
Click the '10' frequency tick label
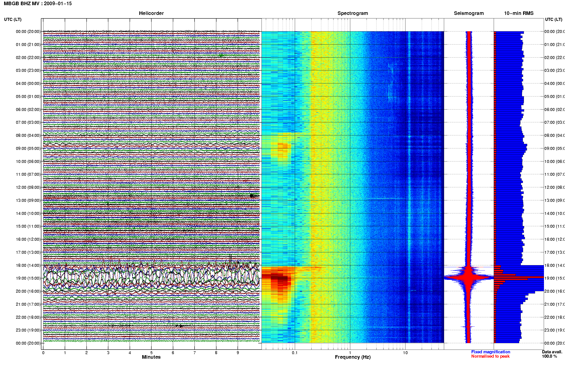405,353
